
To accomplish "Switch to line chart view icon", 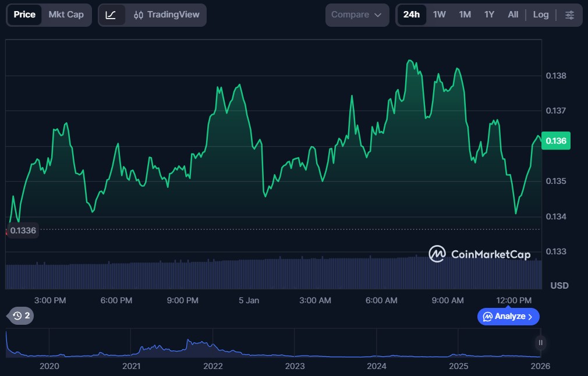I will pos(111,15).
